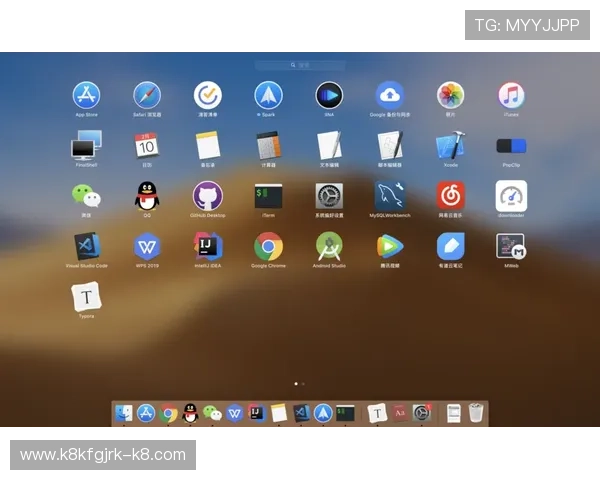
Task: Click System Preferences in the Dock
Action: 422,413
